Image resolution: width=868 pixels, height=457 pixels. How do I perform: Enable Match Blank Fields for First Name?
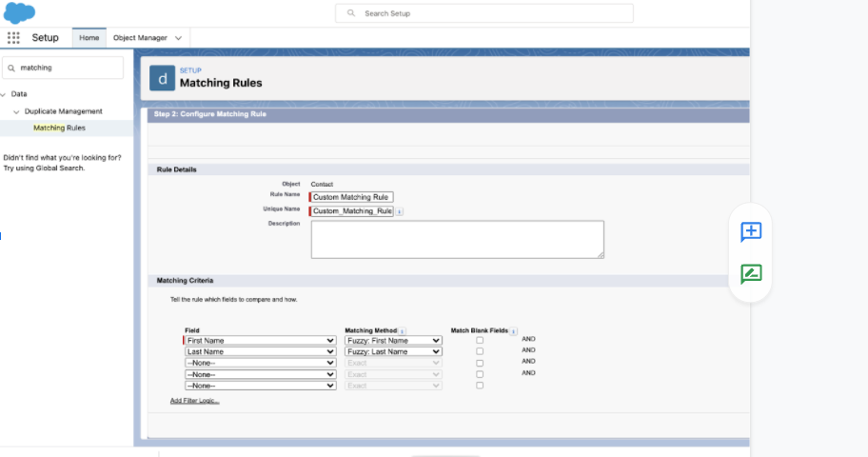(x=480, y=340)
